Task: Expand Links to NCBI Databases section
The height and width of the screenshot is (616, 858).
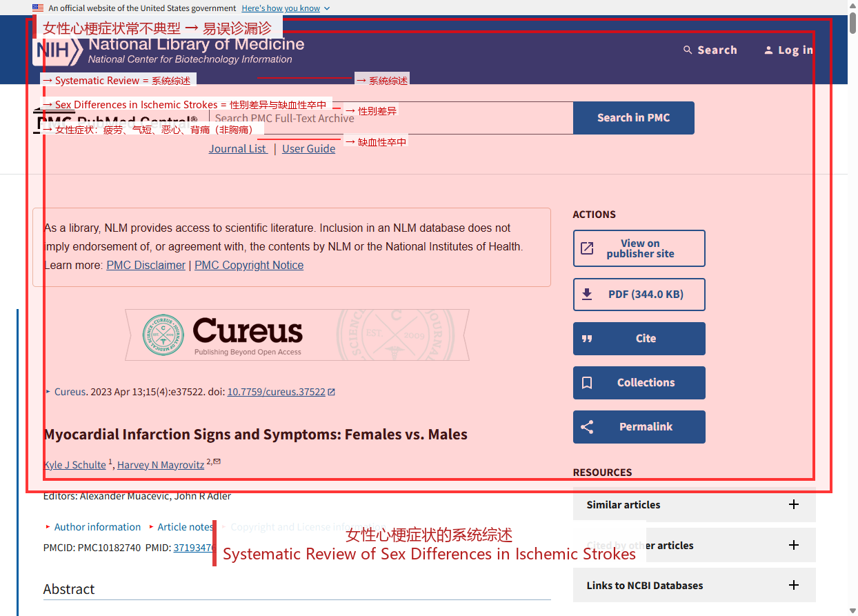Action: pyautogui.click(x=695, y=585)
